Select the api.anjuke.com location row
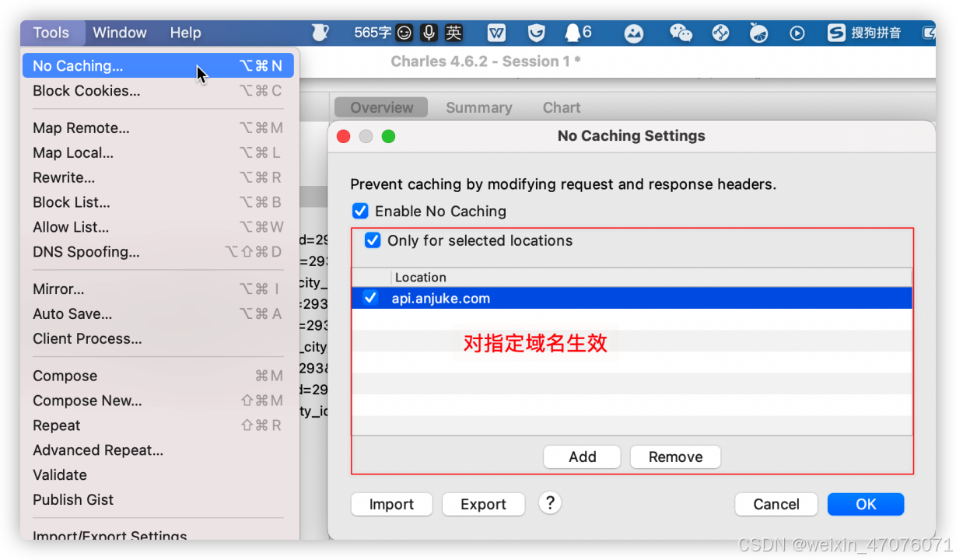Image resolution: width=956 pixels, height=560 pixels. (x=632, y=298)
